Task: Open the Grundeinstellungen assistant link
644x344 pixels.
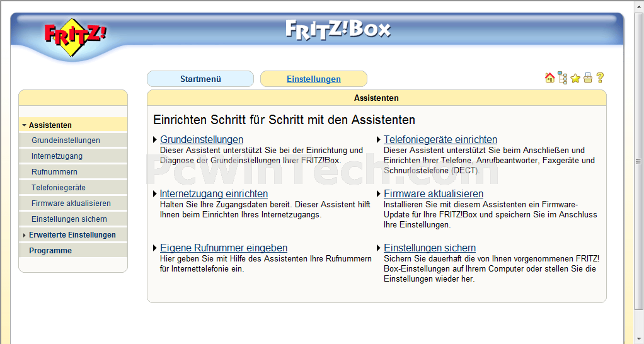Action: pyautogui.click(x=202, y=140)
